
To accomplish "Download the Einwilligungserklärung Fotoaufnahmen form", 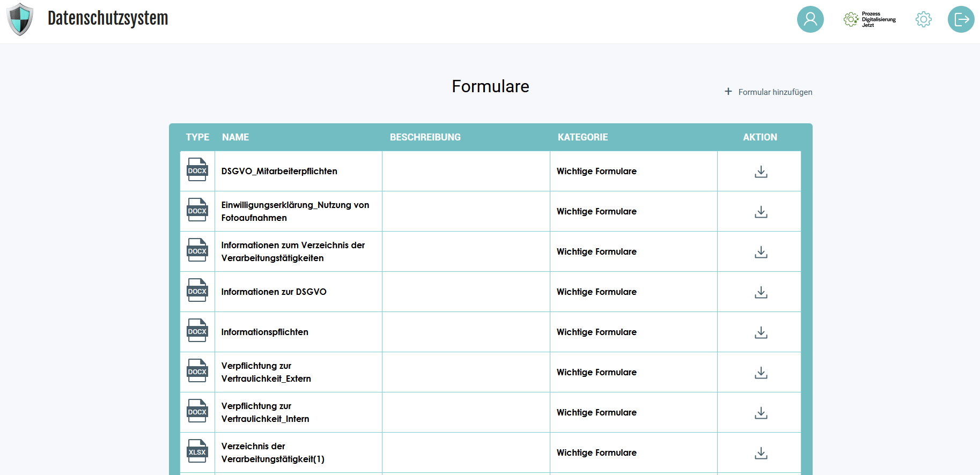I will 761,212.
